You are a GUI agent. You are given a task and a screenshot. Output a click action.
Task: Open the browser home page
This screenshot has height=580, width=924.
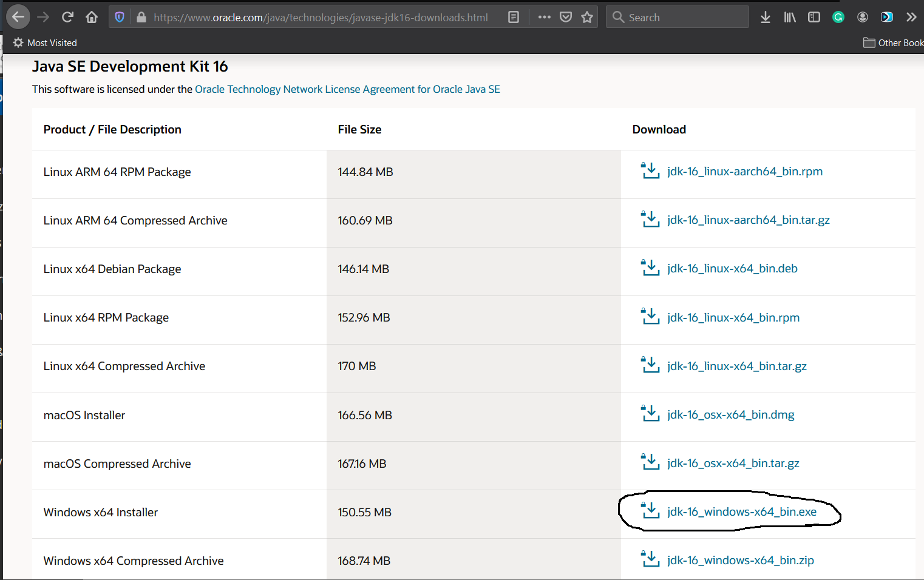tap(92, 17)
